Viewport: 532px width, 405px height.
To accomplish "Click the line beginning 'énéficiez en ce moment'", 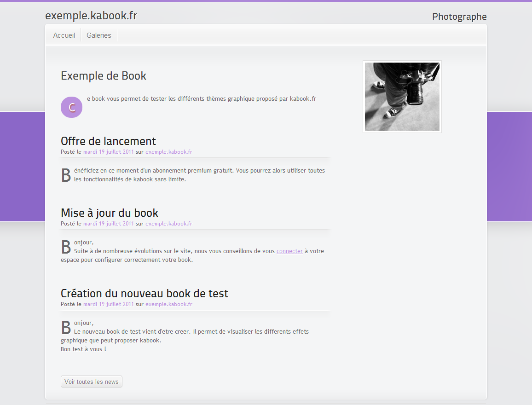I will pos(200,171).
